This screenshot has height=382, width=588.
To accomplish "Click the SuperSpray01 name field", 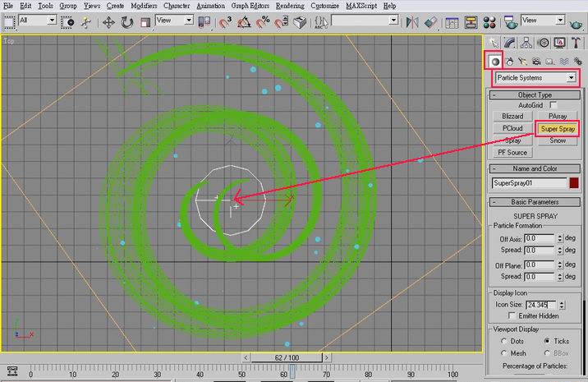I will (529, 183).
